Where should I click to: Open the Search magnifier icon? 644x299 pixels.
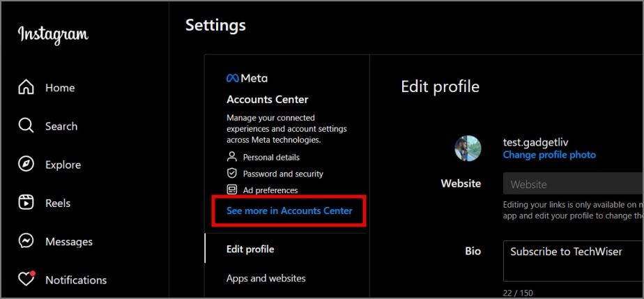pyautogui.click(x=26, y=125)
